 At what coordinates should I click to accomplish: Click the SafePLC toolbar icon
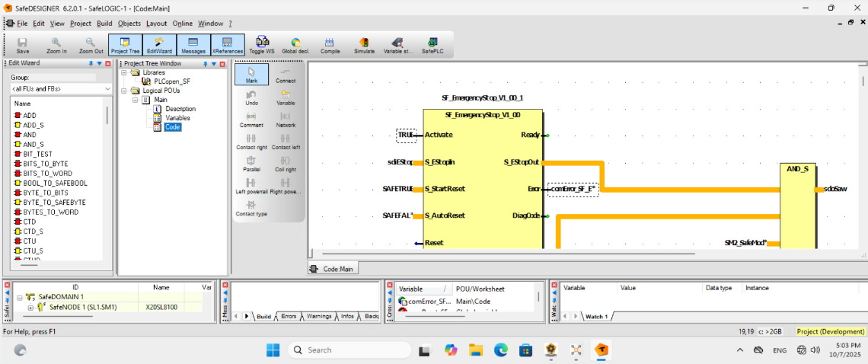432,45
